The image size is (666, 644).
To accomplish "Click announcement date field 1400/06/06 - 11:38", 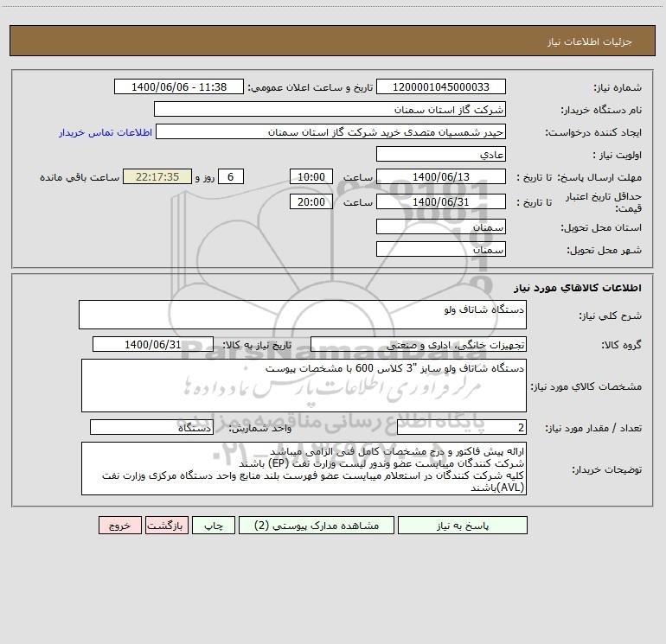I will coord(179,87).
